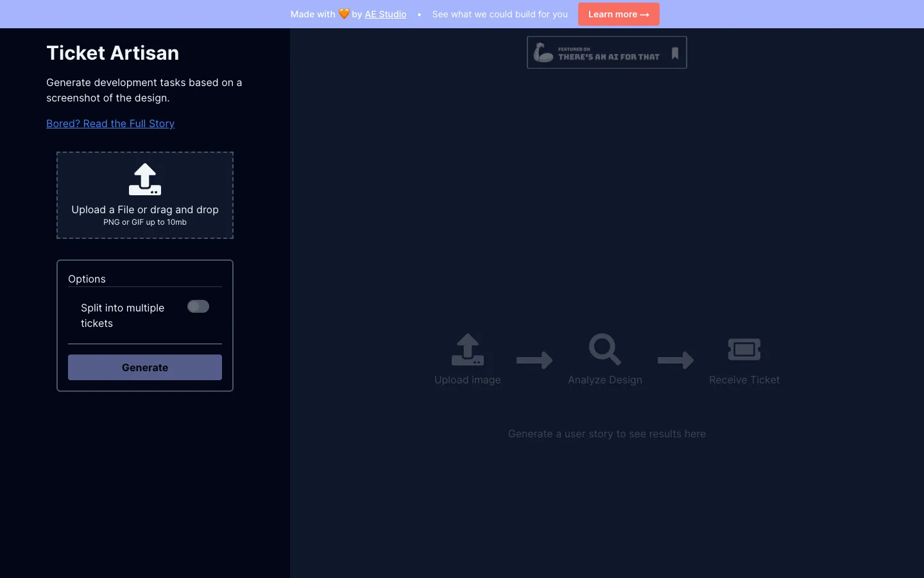
Task: Toggle Split into multiple tickets switch
Action: tap(198, 306)
